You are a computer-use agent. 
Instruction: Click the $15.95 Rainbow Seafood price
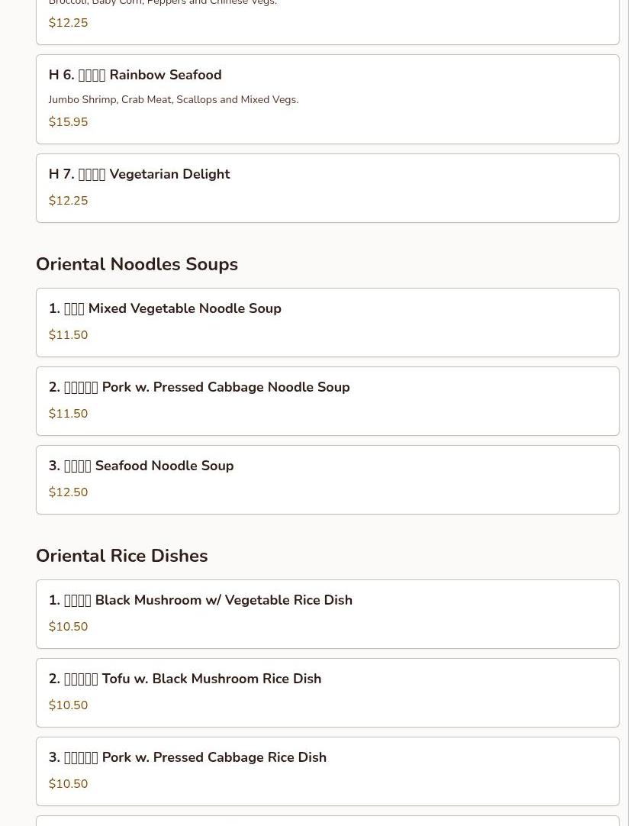tap(68, 122)
